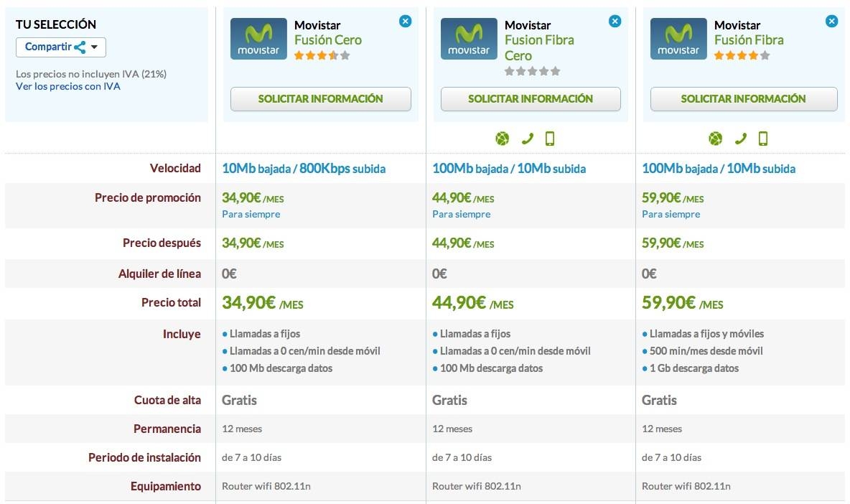The image size is (850, 504).
Task: Request information for Fusión Fibra plan
Action: [743, 99]
